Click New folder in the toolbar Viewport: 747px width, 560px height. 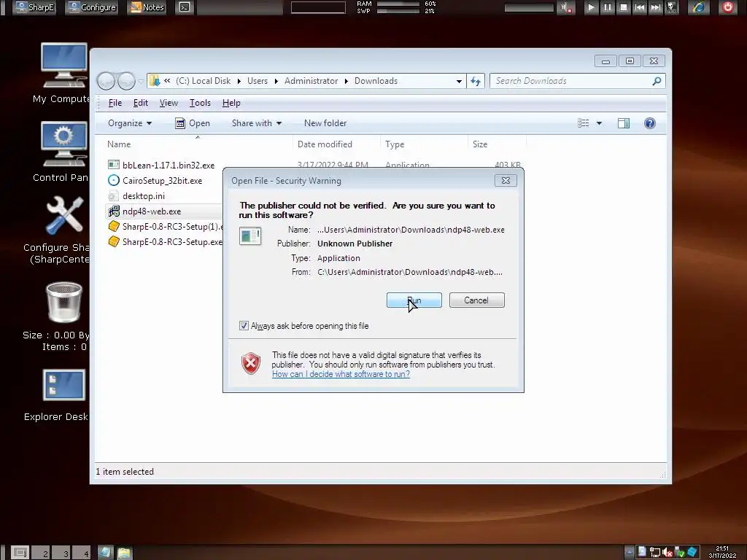pyautogui.click(x=325, y=123)
